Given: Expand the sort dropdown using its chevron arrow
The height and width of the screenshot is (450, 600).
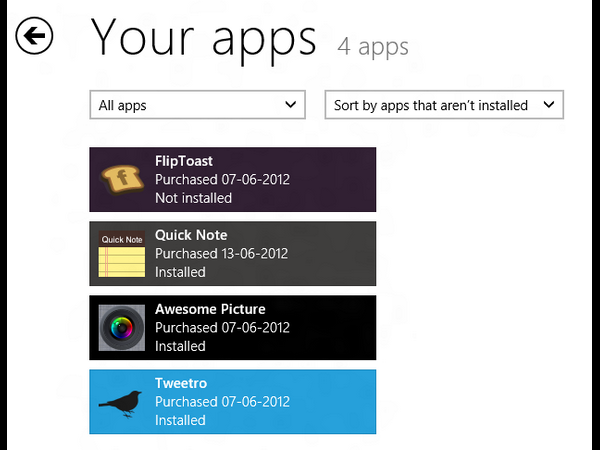Looking at the screenshot, I should click(548, 104).
